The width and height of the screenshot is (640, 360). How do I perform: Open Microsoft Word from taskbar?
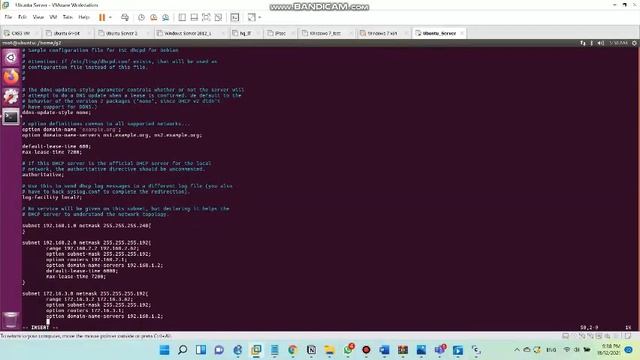pos(384,350)
